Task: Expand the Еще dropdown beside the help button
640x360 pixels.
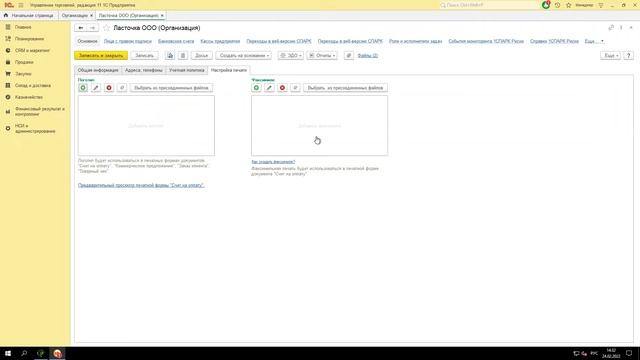Action: pyautogui.click(x=611, y=56)
